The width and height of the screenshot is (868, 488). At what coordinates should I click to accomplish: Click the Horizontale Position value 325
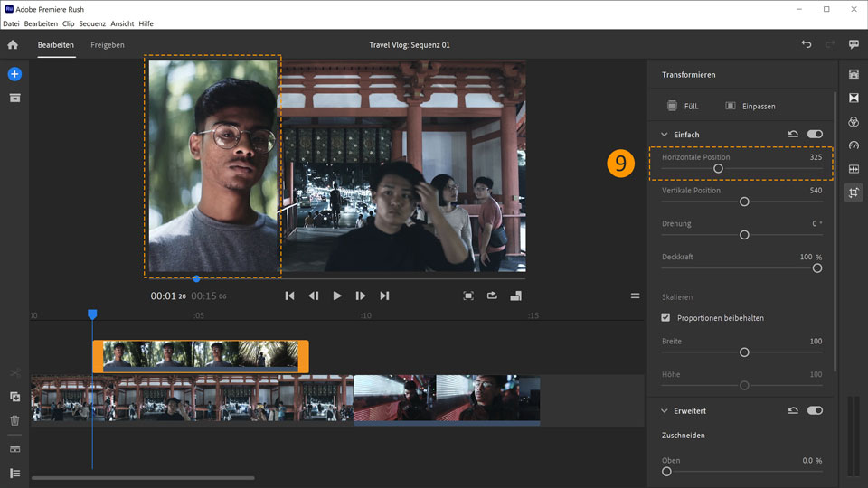(816, 157)
